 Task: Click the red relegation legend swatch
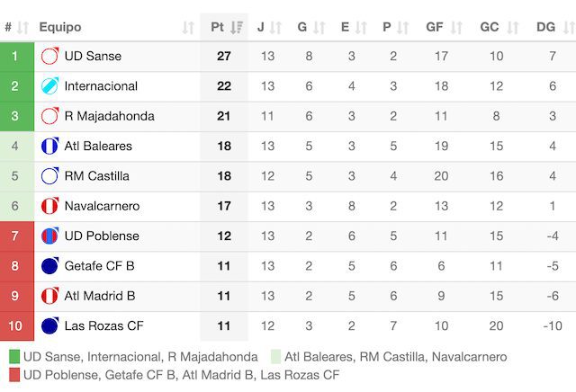14,375
